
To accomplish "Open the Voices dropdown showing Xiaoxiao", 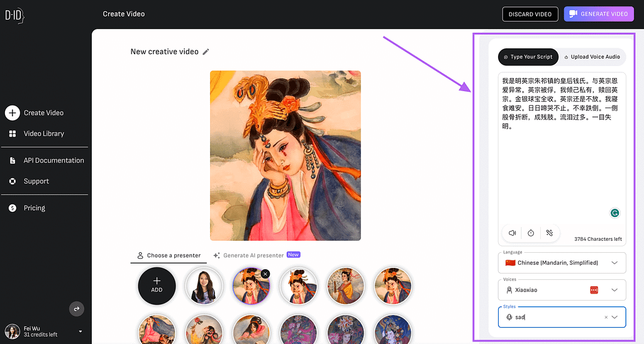I will 614,290.
